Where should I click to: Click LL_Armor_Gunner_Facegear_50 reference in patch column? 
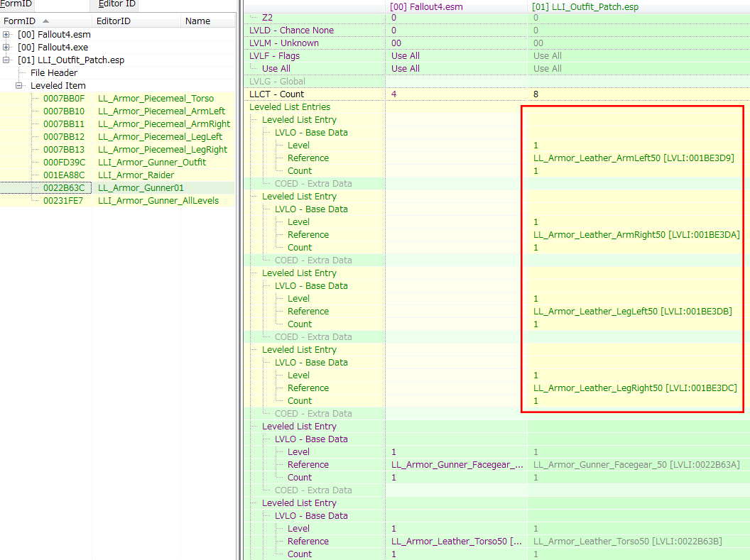(636, 465)
